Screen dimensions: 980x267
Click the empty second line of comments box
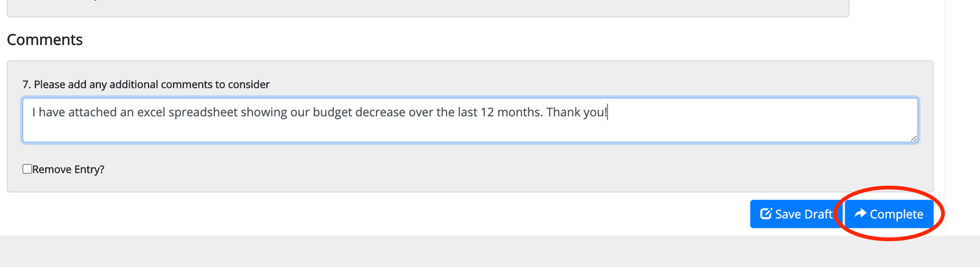470,131
